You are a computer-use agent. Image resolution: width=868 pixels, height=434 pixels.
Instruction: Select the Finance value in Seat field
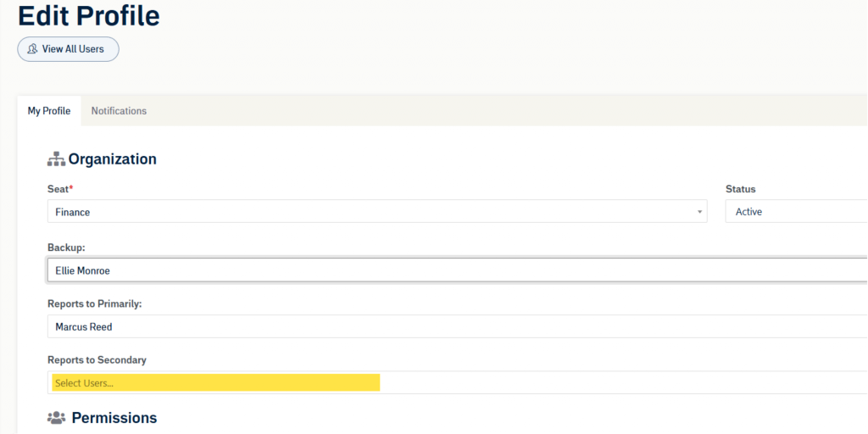click(x=73, y=212)
